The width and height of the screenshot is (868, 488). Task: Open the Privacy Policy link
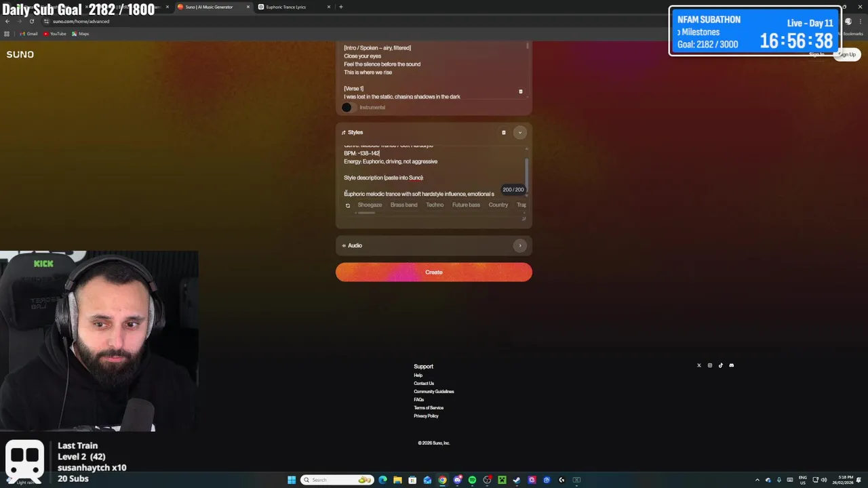[x=426, y=416]
